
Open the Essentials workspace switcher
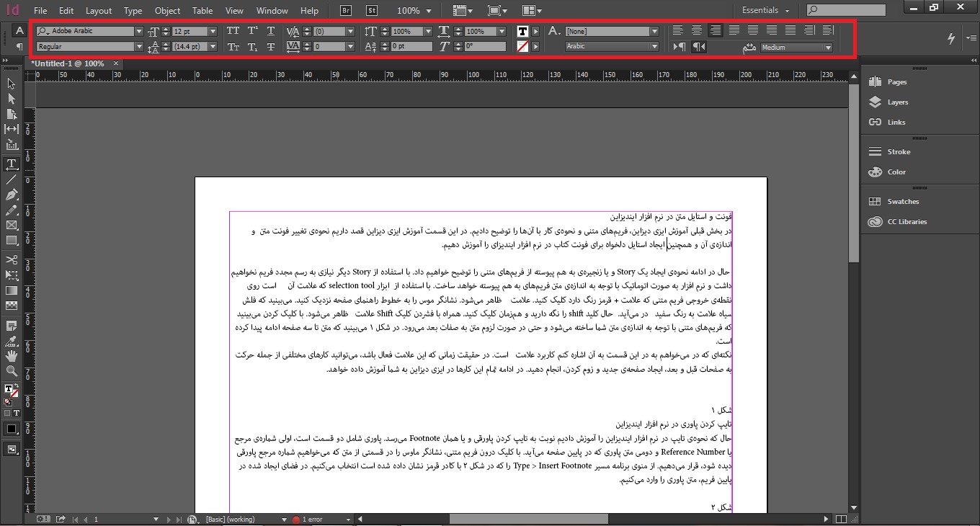[765, 10]
